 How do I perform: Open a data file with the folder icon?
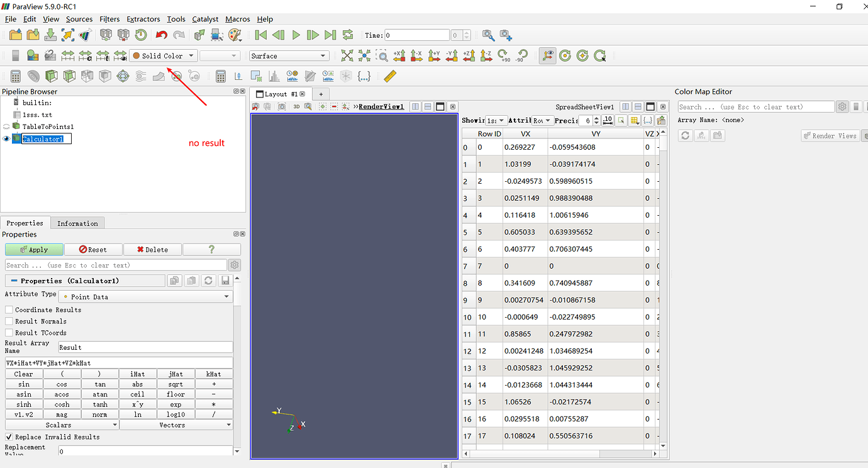pyautogui.click(x=15, y=35)
